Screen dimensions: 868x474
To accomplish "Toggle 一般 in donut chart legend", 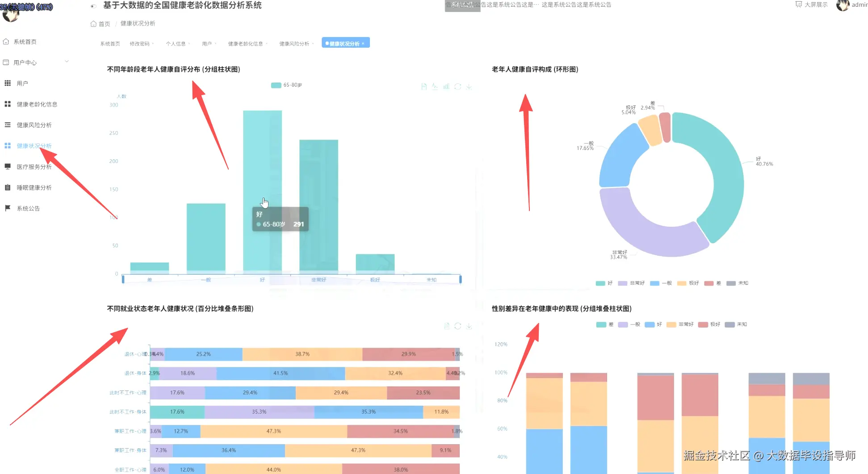I will [x=661, y=283].
